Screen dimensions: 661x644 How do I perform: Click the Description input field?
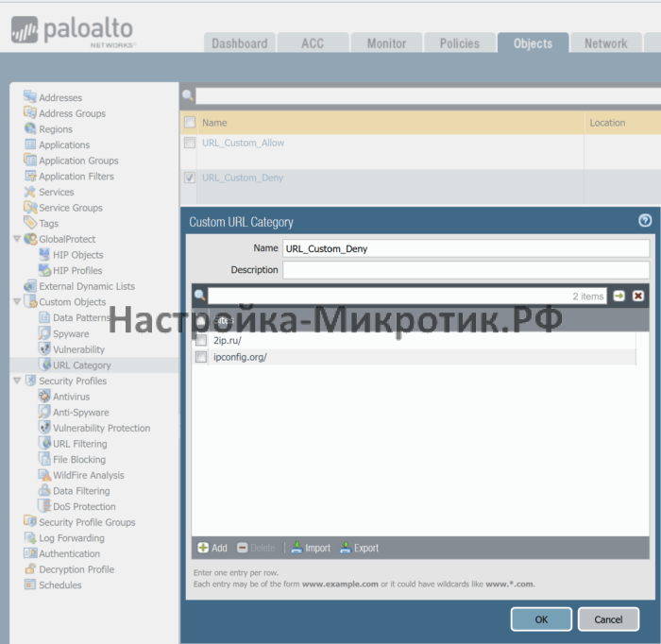pos(466,270)
